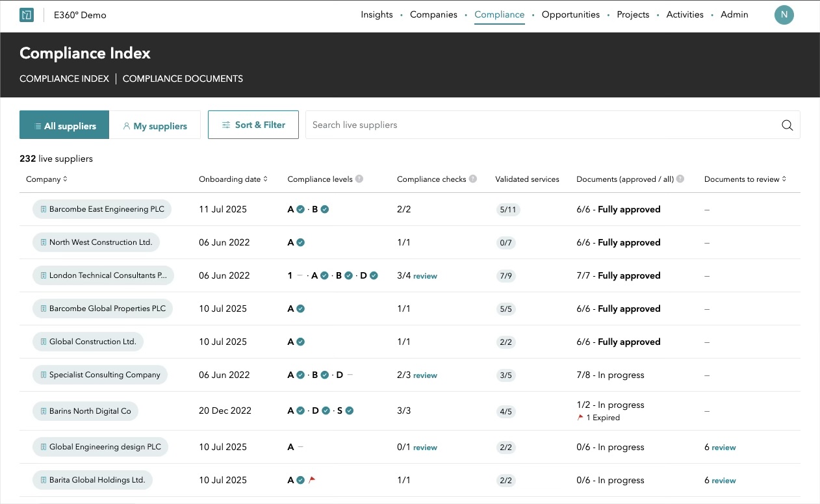The image size is (820, 504).
Task: Click verified badge beside B in Barcombe East Engineering row
Action: (325, 209)
